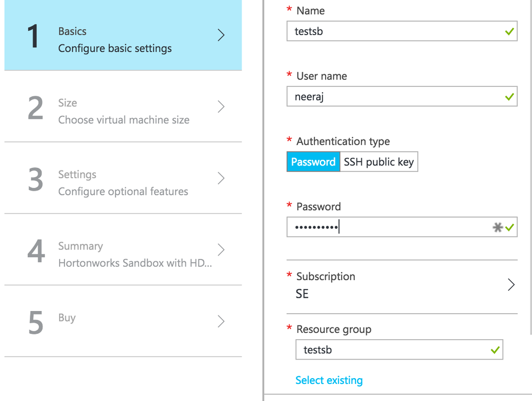The height and width of the screenshot is (401, 532).
Task: Open the Basics step chevron
Action: coord(221,36)
